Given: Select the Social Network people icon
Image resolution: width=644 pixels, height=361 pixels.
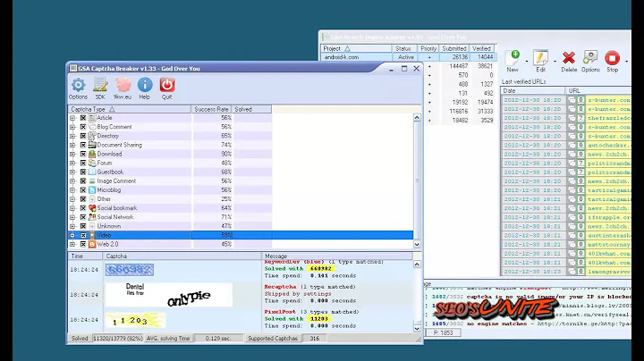Looking at the screenshot, I should [x=92, y=217].
